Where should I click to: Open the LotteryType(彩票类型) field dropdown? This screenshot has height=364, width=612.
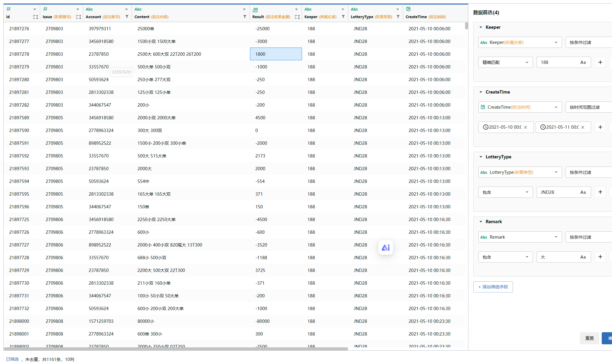click(520, 172)
